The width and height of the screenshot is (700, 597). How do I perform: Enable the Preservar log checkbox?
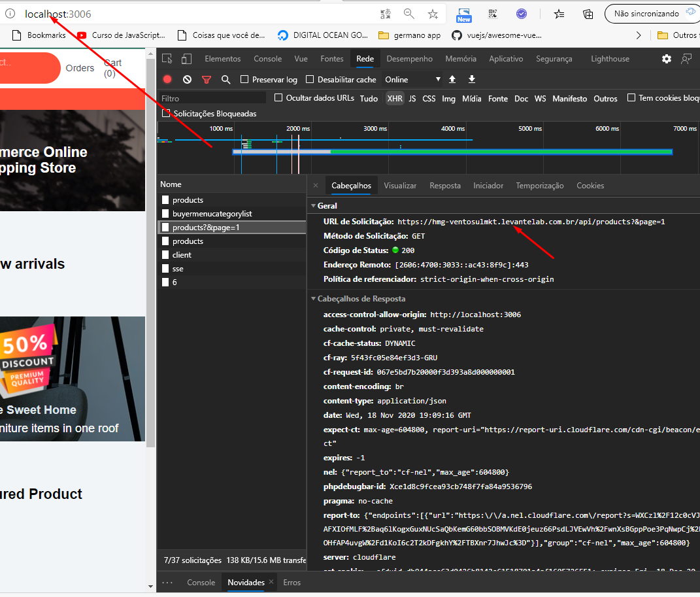coord(244,78)
